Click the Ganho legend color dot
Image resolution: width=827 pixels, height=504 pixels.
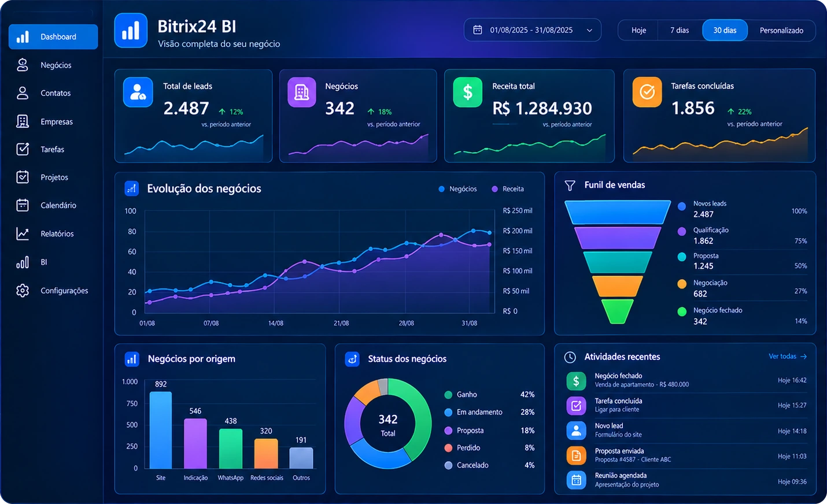coord(448,395)
